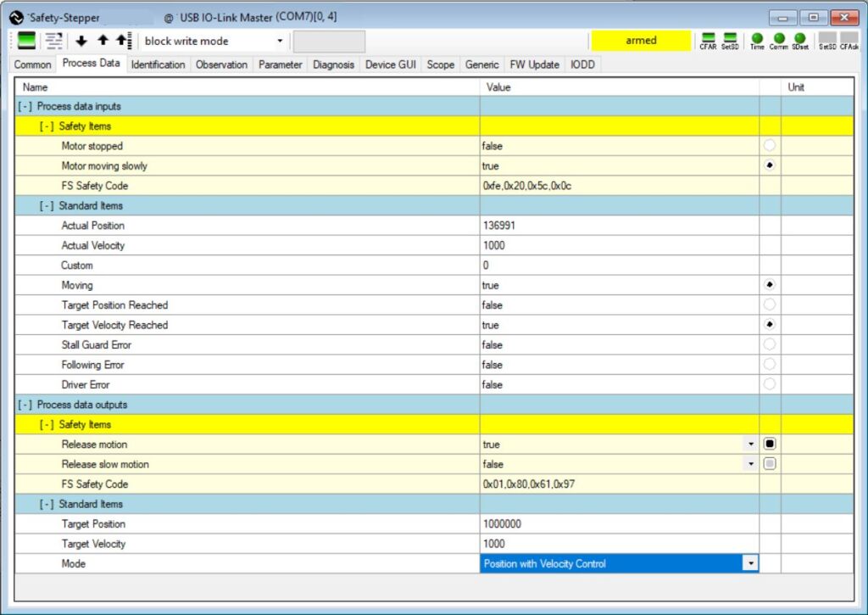Collapse the Process data inputs group
868x615 pixels.
pyautogui.click(x=25, y=107)
